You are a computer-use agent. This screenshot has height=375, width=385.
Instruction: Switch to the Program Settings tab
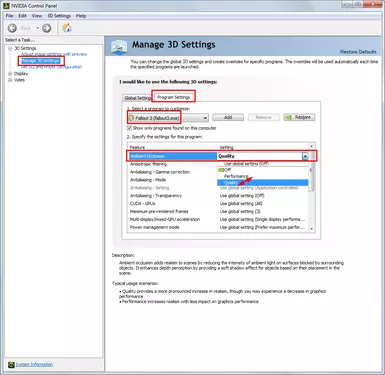173,97
